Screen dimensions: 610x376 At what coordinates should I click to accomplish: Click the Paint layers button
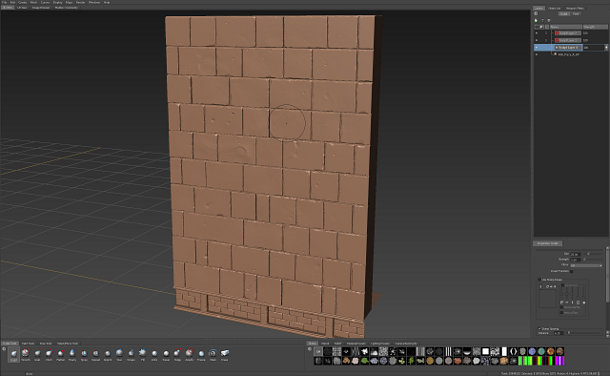pos(577,14)
